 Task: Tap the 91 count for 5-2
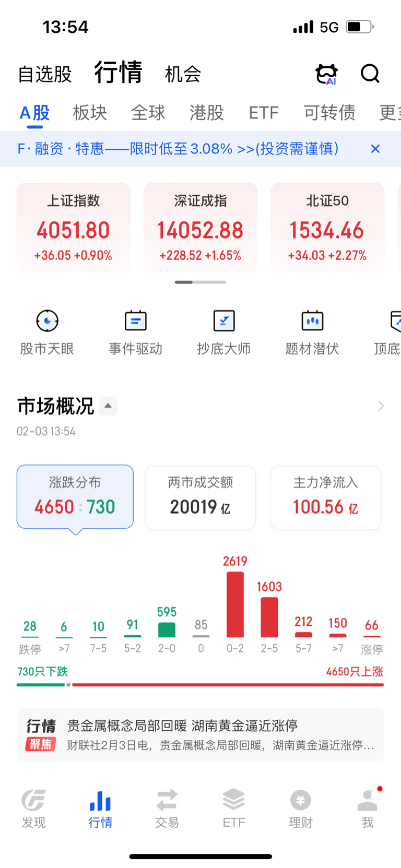tap(133, 625)
